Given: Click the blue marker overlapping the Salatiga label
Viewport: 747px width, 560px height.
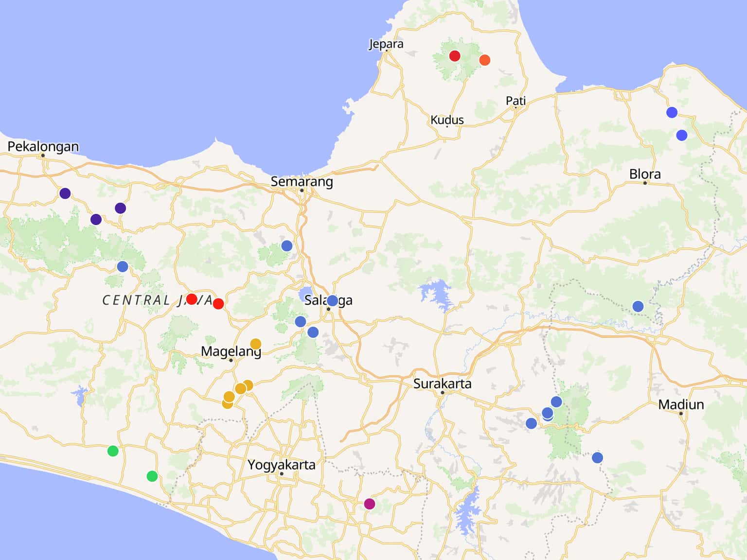Looking at the screenshot, I should (x=332, y=300).
